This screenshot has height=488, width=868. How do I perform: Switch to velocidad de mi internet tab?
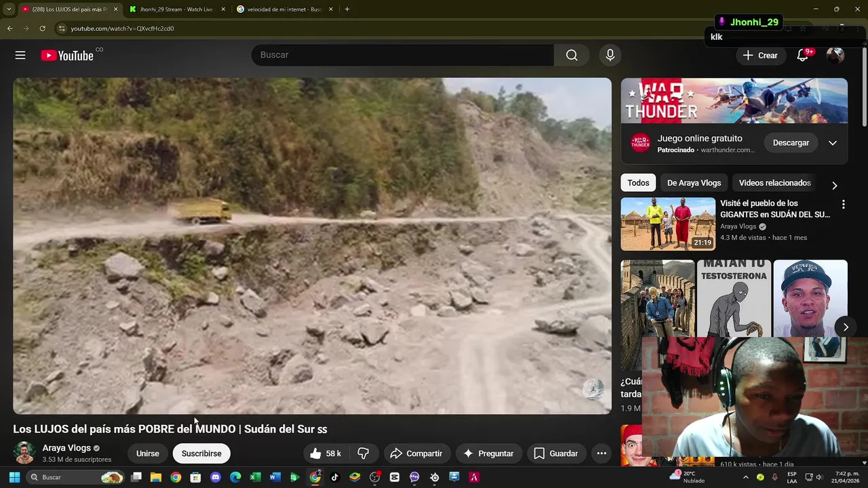pos(285,9)
